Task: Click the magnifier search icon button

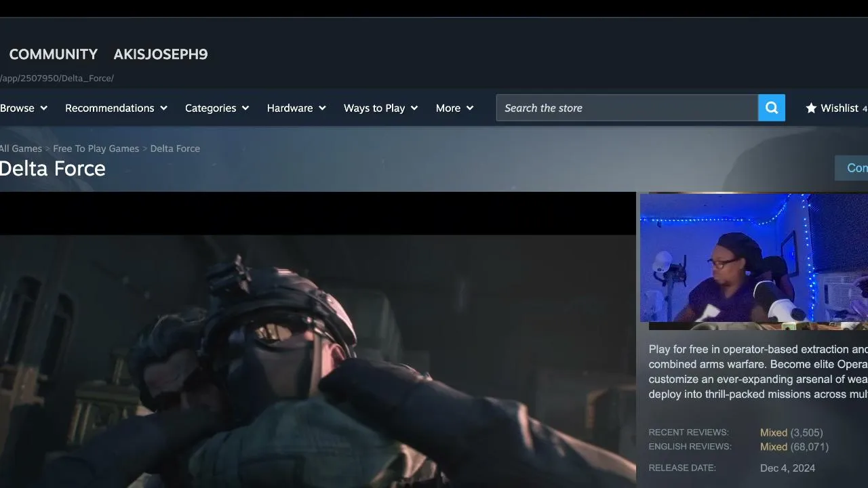Action: 772,108
